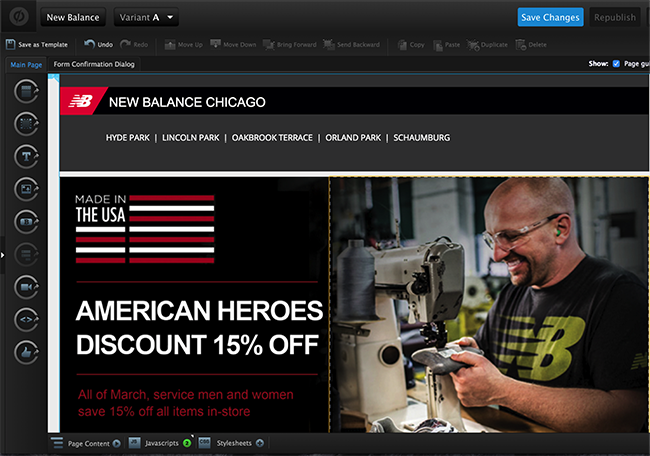Image resolution: width=650 pixels, height=456 pixels.
Task: Open the Variant A dropdown
Action: [x=146, y=17]
